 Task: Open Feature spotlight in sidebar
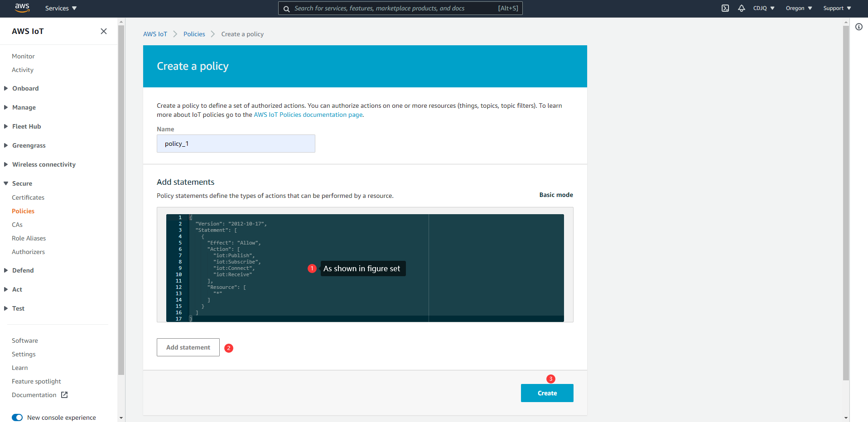click(x=36, y=381)
